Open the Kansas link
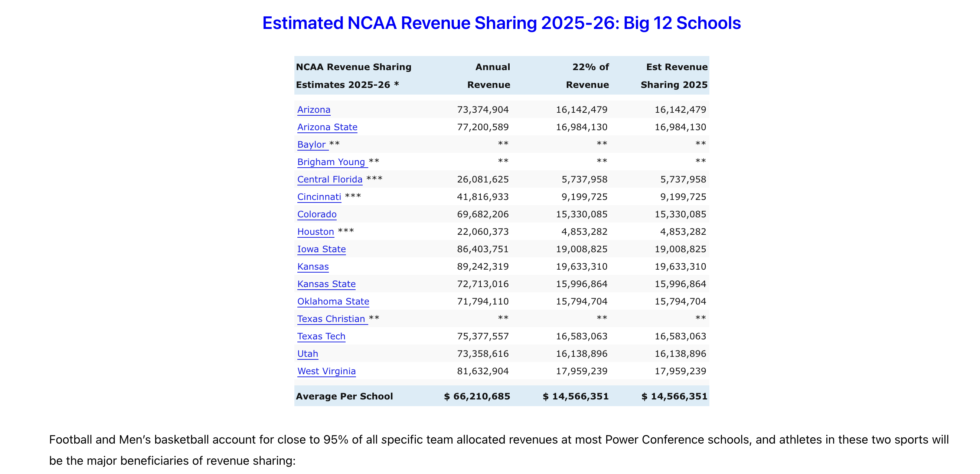The height and width of the screenshot is (474, 980). tap(313, 267)
